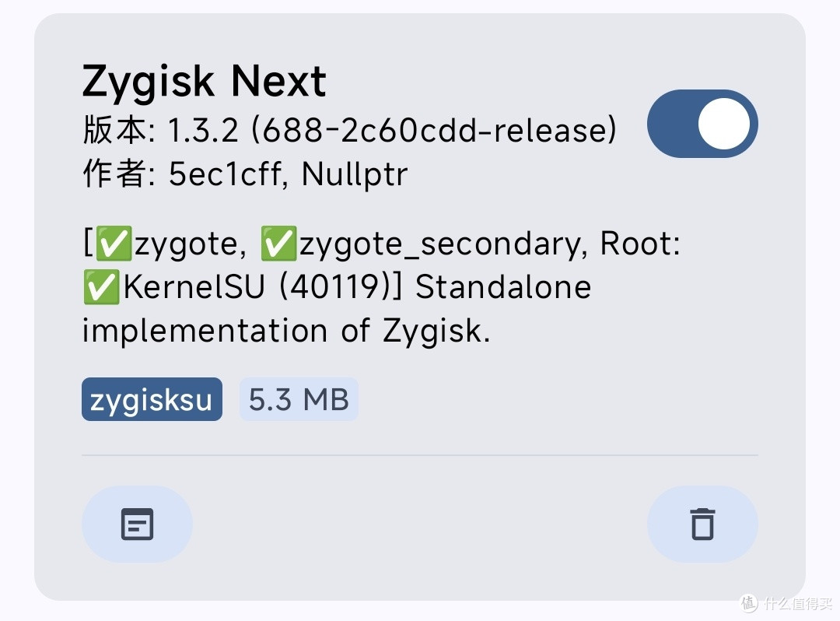Open the module action panel icon
This screenshot has height=621, width=840.
(137, 524)
